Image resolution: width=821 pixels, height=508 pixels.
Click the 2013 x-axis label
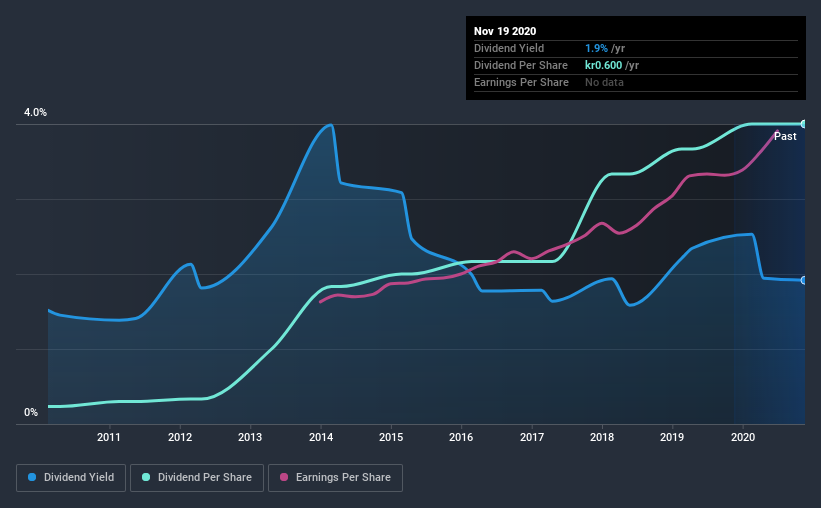coord(250,437)
